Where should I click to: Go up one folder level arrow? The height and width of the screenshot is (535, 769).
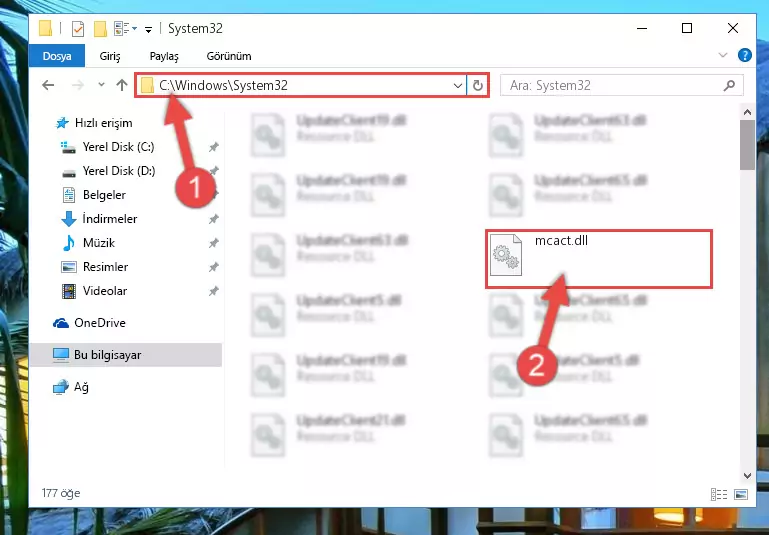(x=122, y=85)
